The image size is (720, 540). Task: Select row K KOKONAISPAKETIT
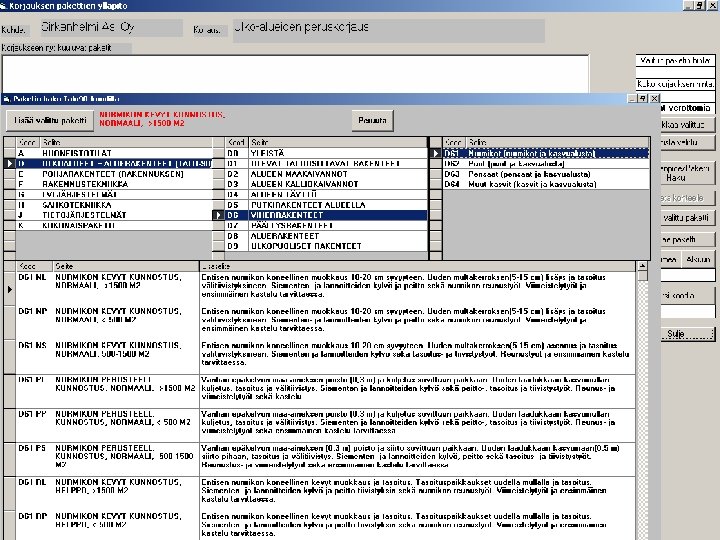[x=114, y=225]
